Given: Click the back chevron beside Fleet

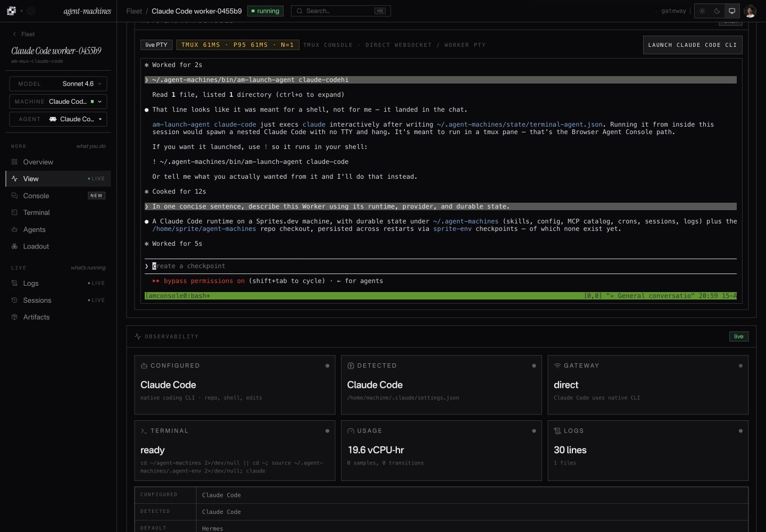Looking at the screenshot, I should (14, 34).
